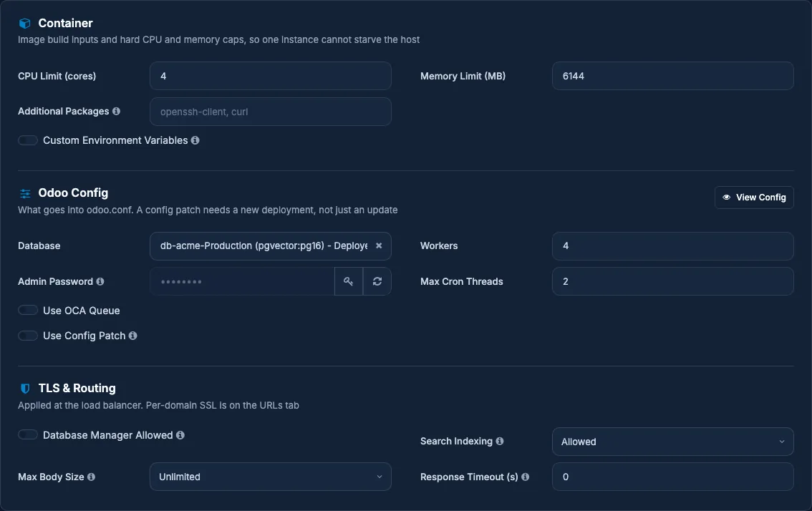Click the info icon next to Response Timeout
Screen dimensions: 812x511
(x=525, y=477)
